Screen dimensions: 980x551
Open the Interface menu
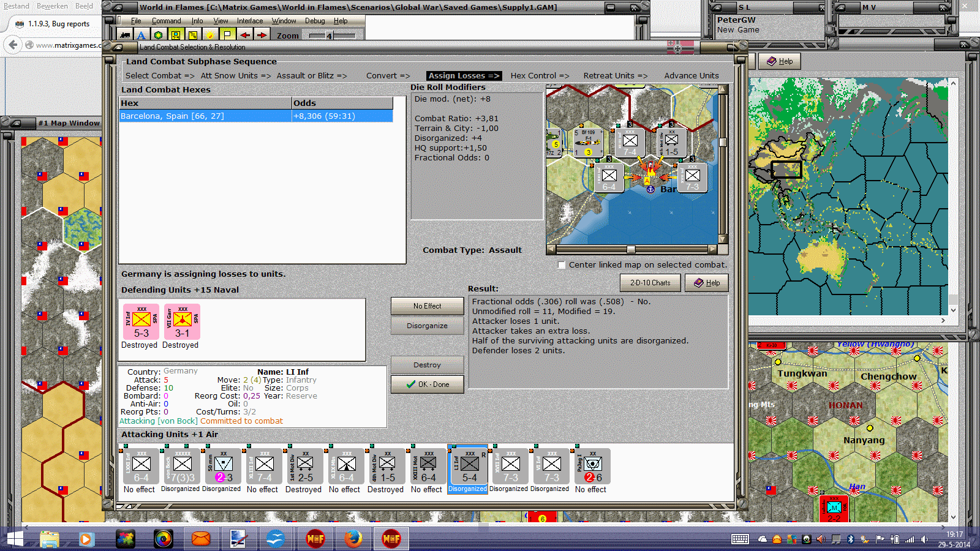(250, 21)
